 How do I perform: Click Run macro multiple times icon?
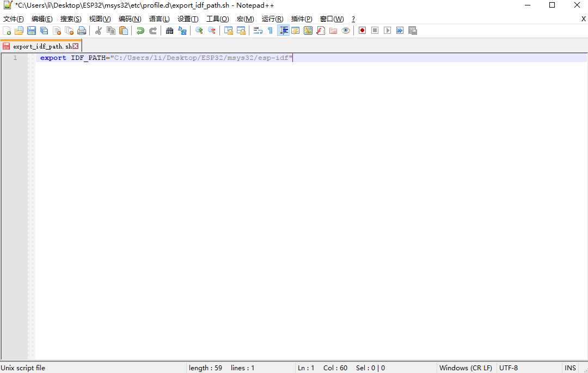tap(400, 30)
